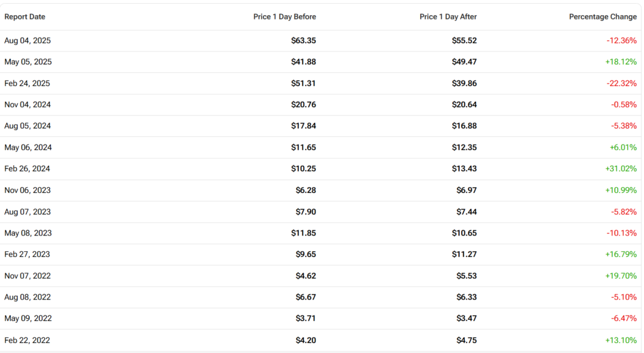Image resolution: width=644 pixels, height=353 pixels.
Task: Click the Feb 27, 2023 report date
Action: [27, 254]
